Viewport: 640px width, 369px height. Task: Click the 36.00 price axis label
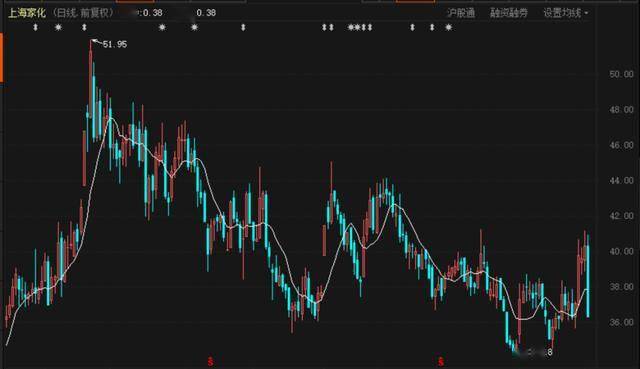click(x=621, y=322)
